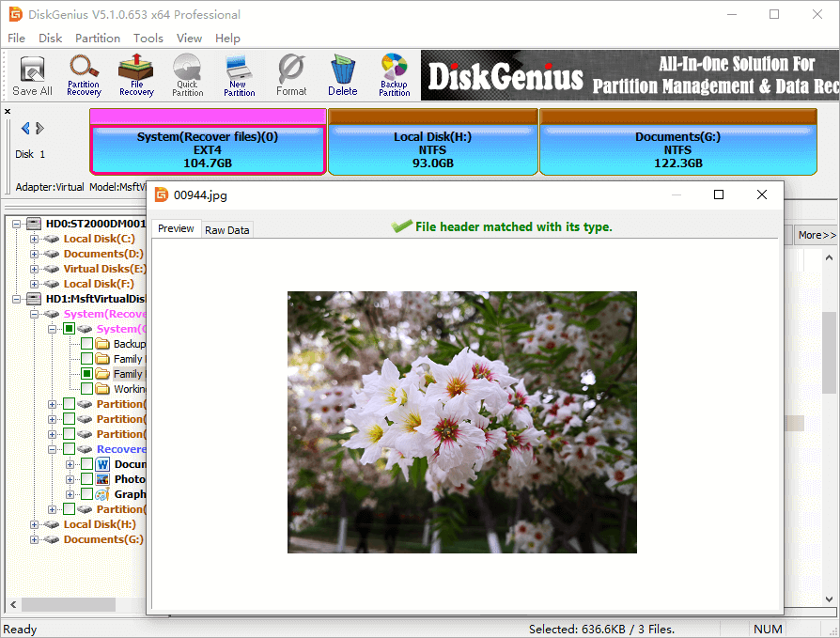Go to the previous disk arrow

[x=25, y=129]
